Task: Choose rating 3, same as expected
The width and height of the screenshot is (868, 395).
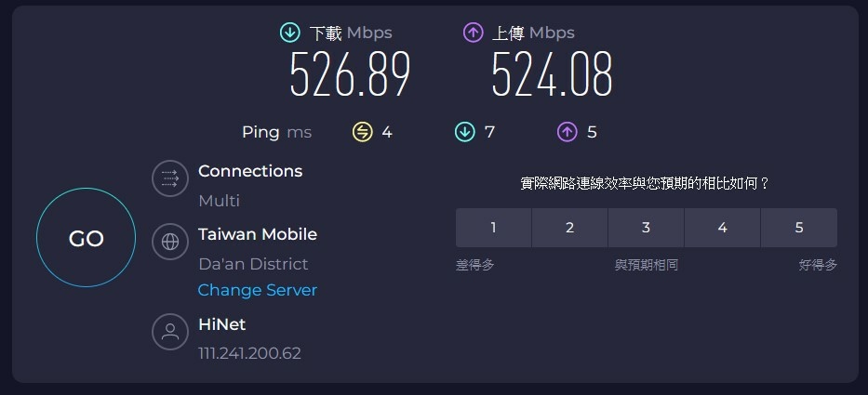Action: [x=646, y=228]
